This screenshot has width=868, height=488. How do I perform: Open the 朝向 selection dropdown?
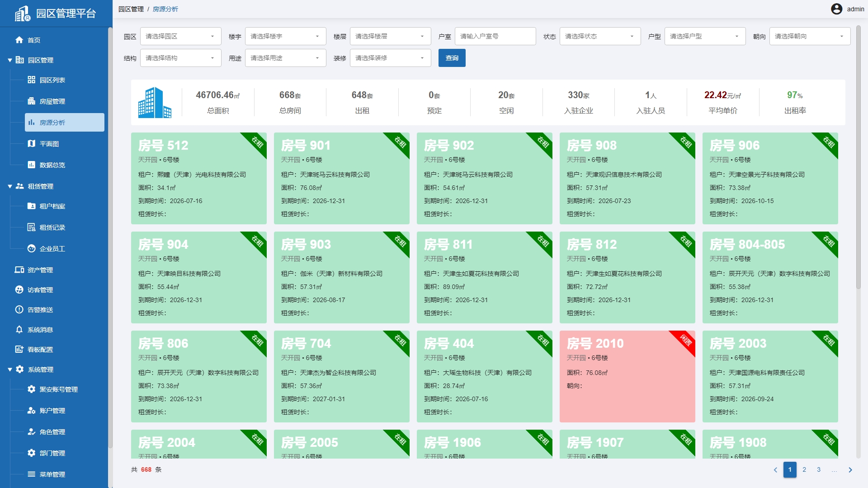(810, 36)
